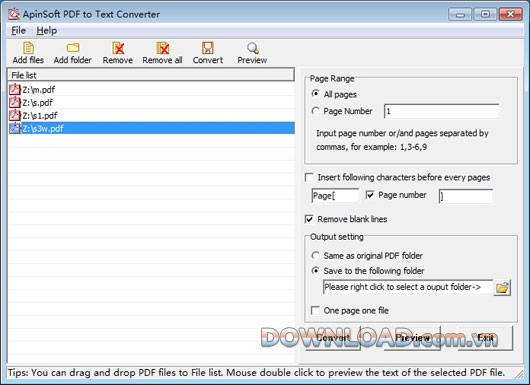
Task: Close the ApinSoft window
Action: [x=510, y=14]
